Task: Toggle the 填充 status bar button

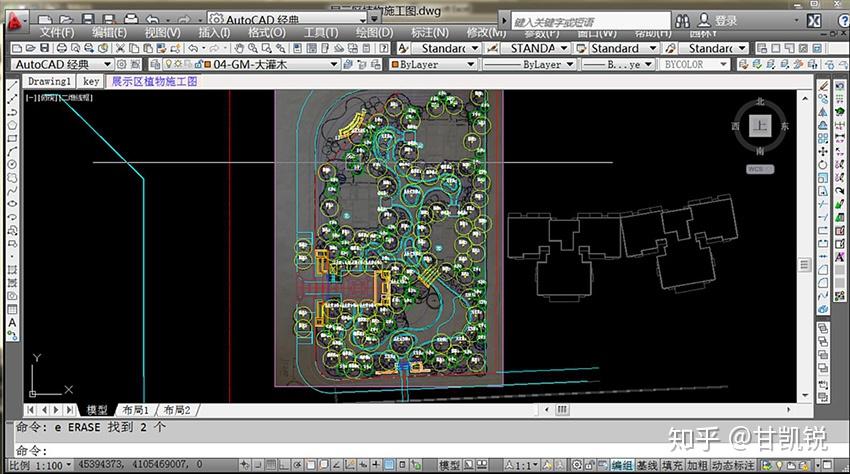Action: (672, 466)
